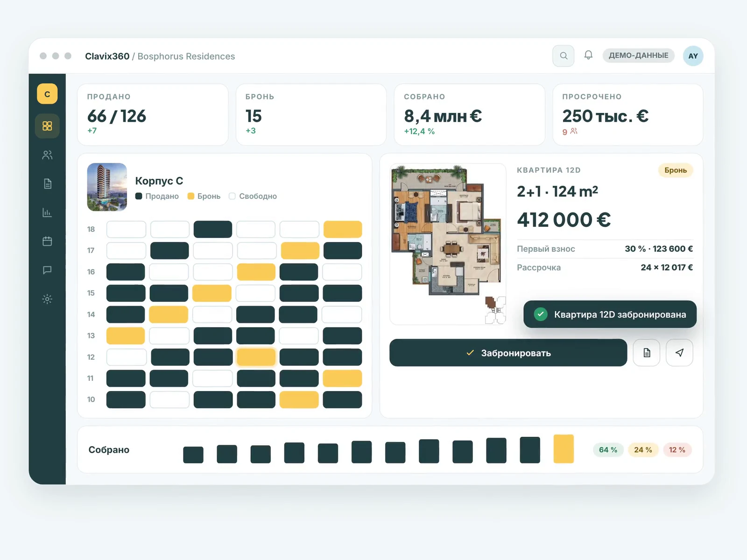Click the ДЕМО-ДАННЫЕ badge

pos(638,56)
